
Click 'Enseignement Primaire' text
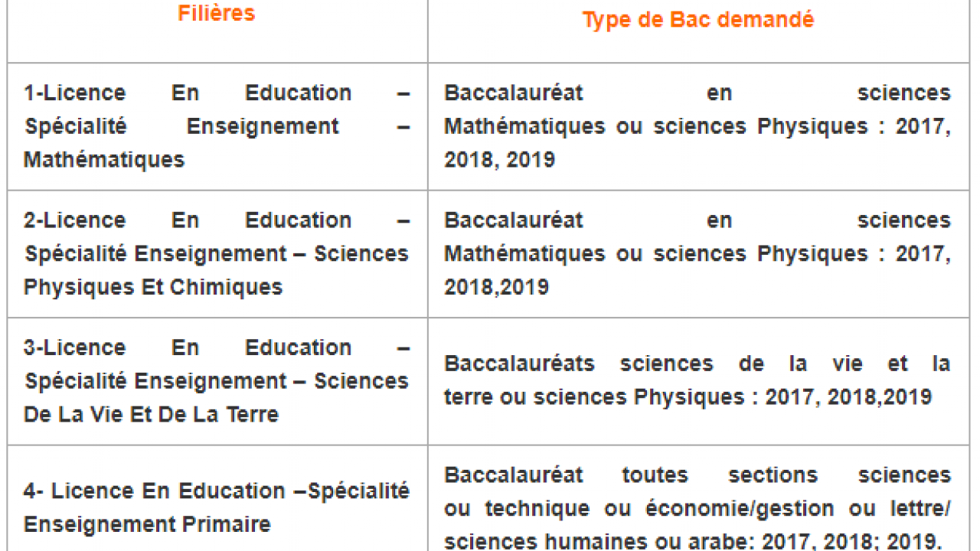click(147, 524)
